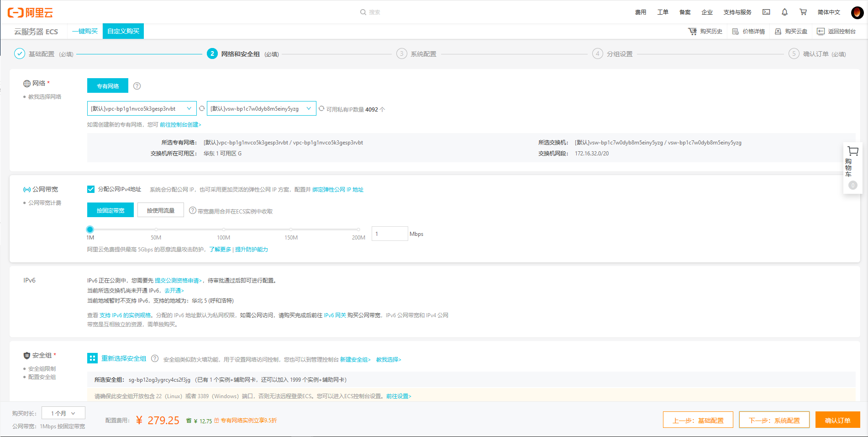Viewport: 868px width, 437px height.
Task: Switch to 一键购买 tab
Action: tap(85, 31)
